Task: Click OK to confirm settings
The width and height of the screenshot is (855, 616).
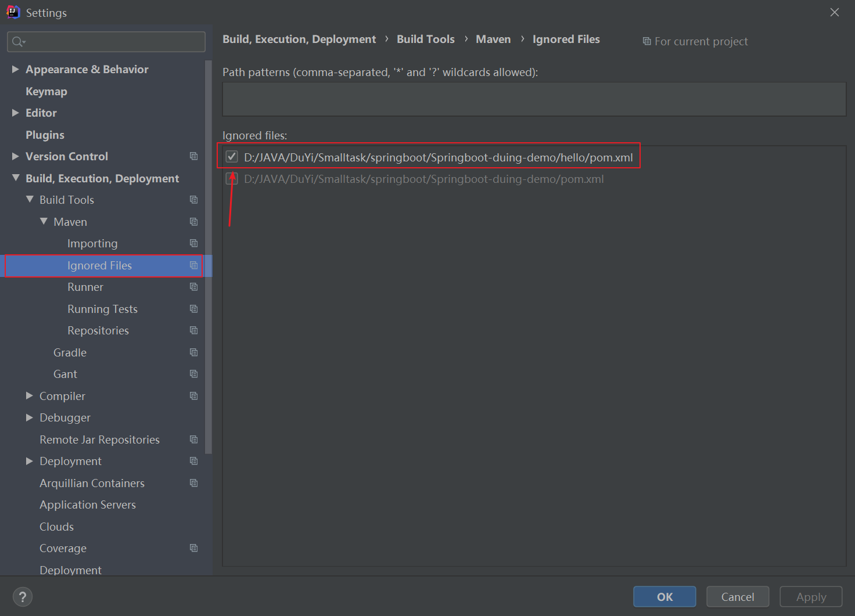Action: click(664, 597)
